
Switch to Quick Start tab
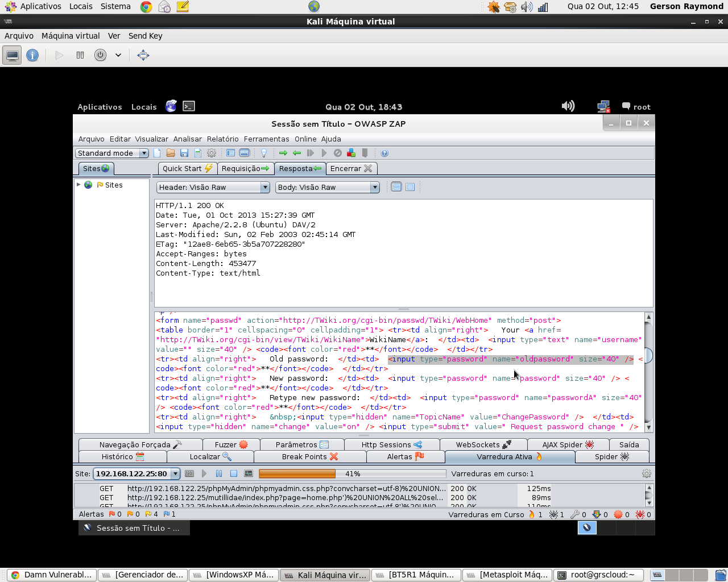click(x=187, y=168)
